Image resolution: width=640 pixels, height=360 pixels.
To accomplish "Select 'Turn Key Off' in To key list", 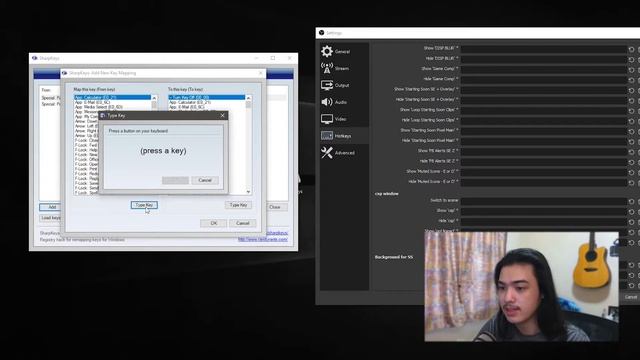I will 207,97.
